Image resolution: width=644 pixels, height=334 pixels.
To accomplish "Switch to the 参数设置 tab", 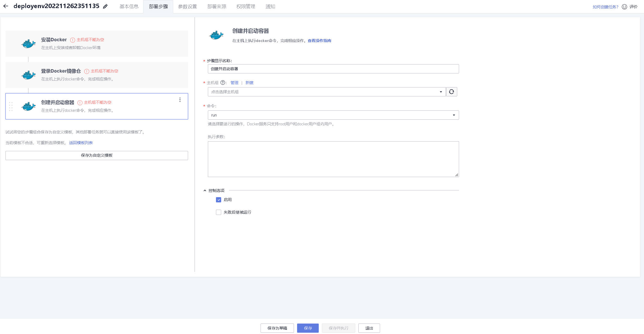I will pyautogui.click(x=187, y=7).
